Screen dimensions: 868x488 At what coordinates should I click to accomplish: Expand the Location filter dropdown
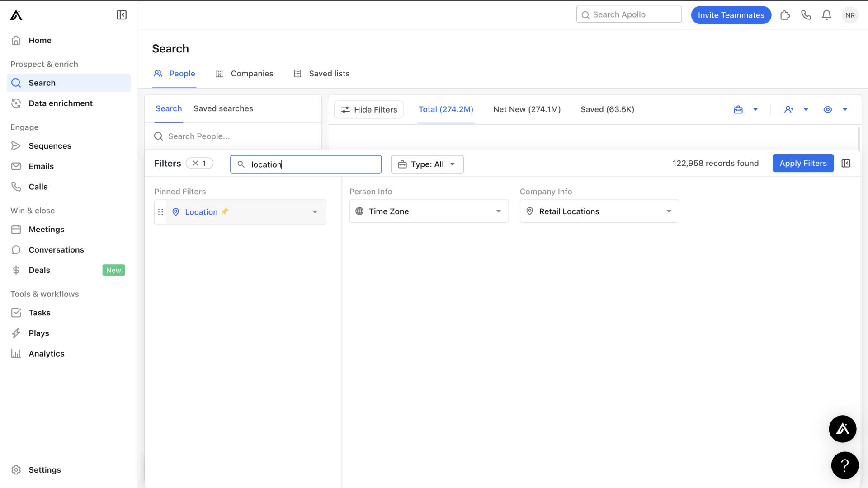point(314,211)
